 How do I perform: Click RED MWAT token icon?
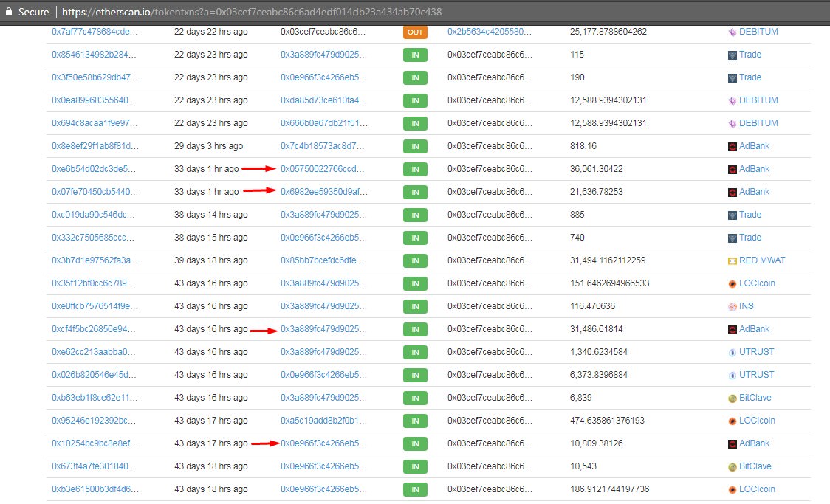point(732,260)
